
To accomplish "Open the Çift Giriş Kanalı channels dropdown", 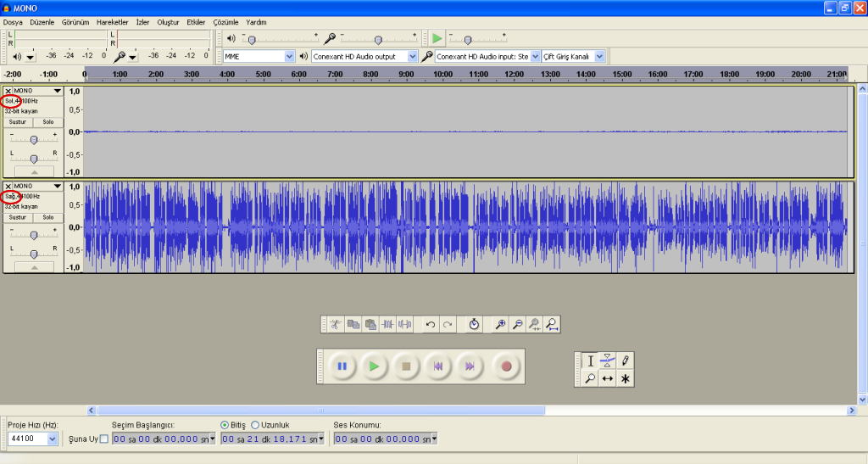I will point(599,57).
